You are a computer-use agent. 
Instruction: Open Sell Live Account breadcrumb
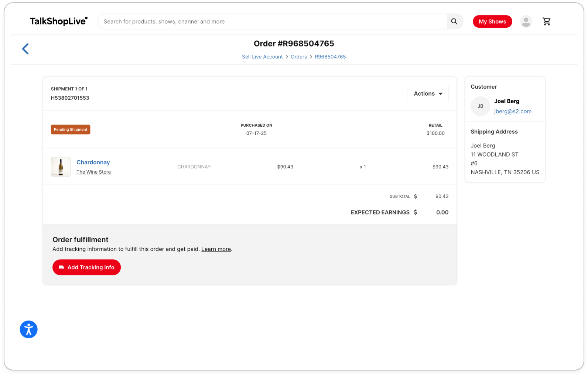click(x=262, y=57)
